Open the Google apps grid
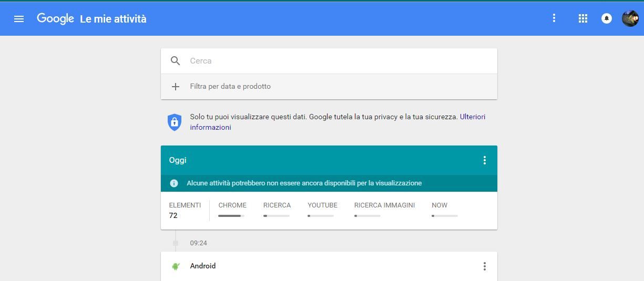Image resolution: width=644 pixels, height=281 pixels. (x=582, y=18)
